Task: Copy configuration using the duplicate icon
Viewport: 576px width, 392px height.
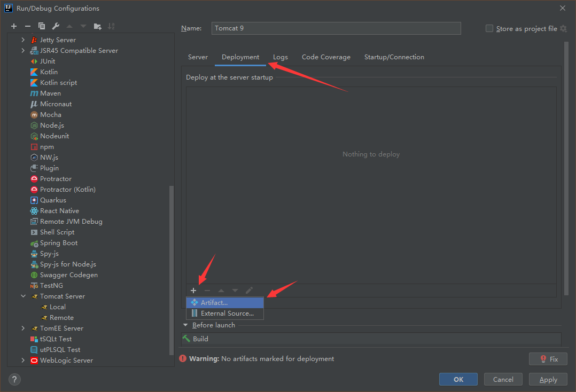Action: click(x=42, y=26)
